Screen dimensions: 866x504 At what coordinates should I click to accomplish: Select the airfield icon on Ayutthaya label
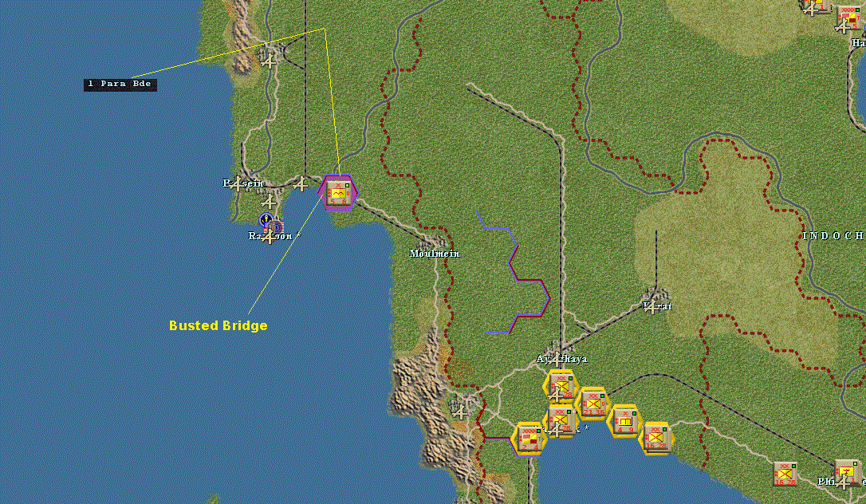(x=556, y=360)
